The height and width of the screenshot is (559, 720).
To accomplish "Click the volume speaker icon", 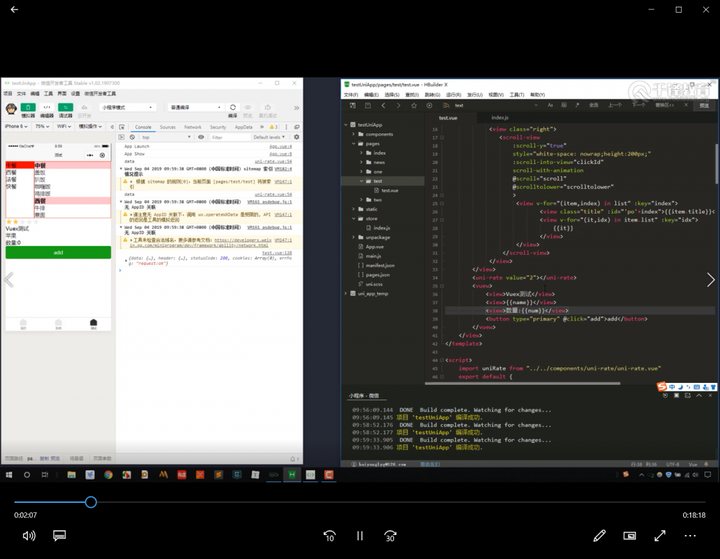I will coord(29,536).
